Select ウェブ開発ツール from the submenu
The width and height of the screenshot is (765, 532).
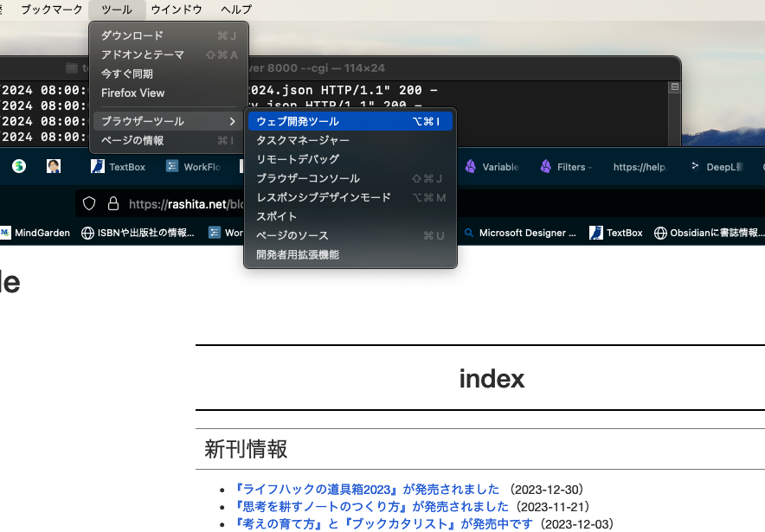pyautogui.click(x=298, y=121)
